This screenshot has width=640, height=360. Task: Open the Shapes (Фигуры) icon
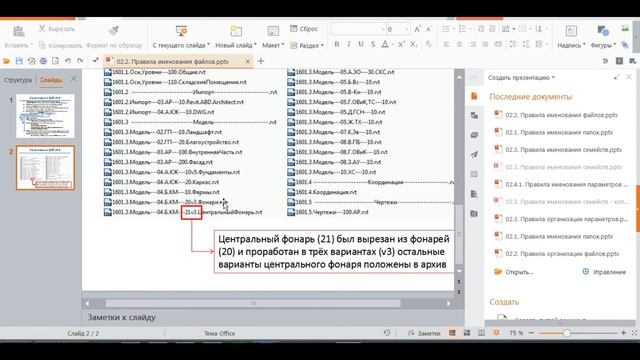click(x=603, y=31)
